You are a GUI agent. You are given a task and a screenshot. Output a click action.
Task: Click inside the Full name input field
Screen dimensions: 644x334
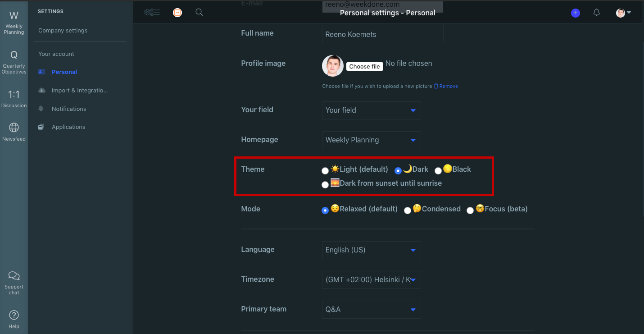382,34
